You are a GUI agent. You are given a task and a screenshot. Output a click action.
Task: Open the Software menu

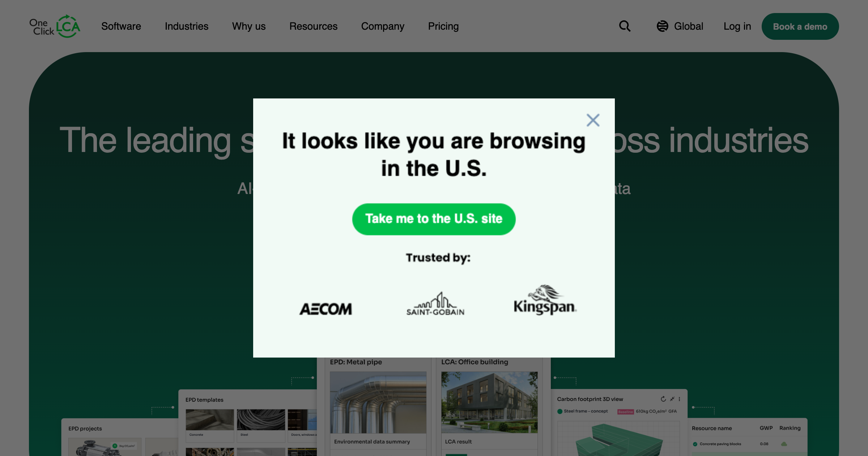121,26
